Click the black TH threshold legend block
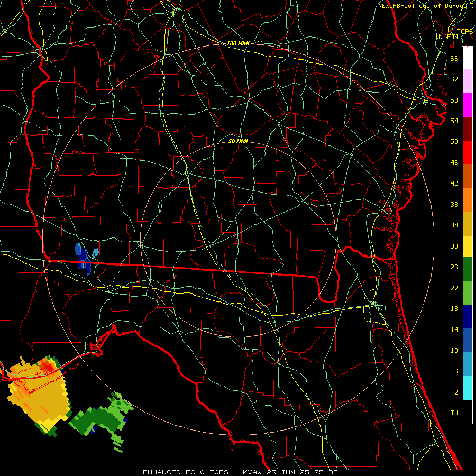 point(467,411)
